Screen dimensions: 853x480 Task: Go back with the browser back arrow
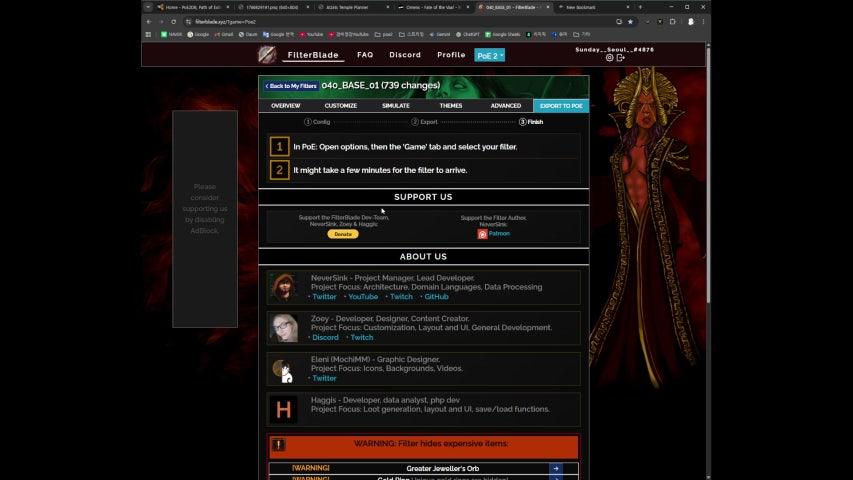149,22
